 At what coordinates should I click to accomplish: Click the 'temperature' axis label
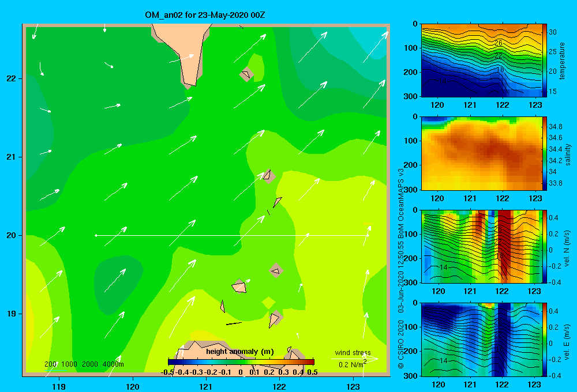[562, 61]
